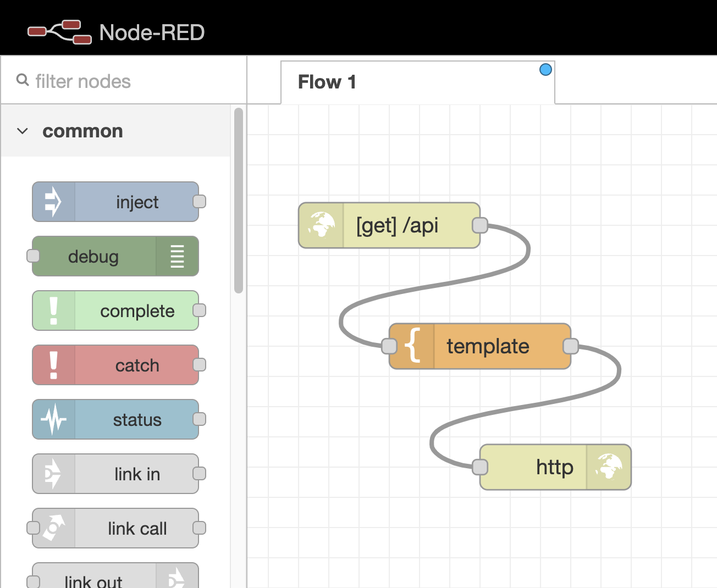
Task: Select the debug node in the palette
Action: click(115, 256)
